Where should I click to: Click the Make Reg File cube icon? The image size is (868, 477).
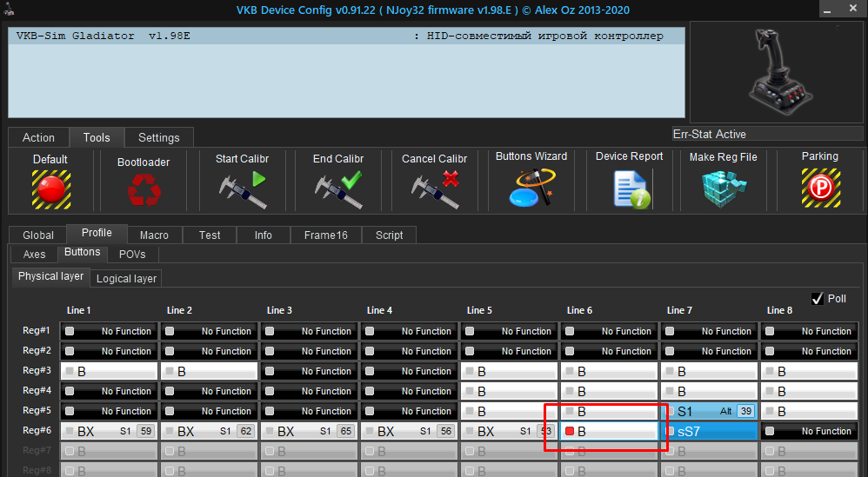click(724, 189)
